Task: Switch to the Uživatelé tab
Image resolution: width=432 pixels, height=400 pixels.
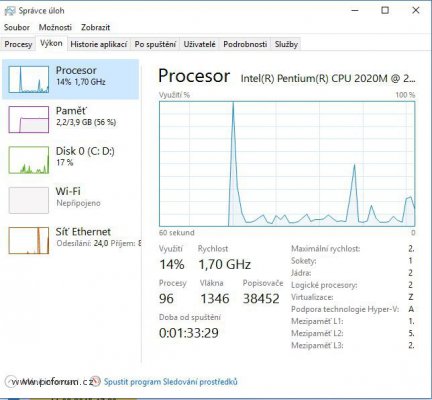Action: coord(199,44)
